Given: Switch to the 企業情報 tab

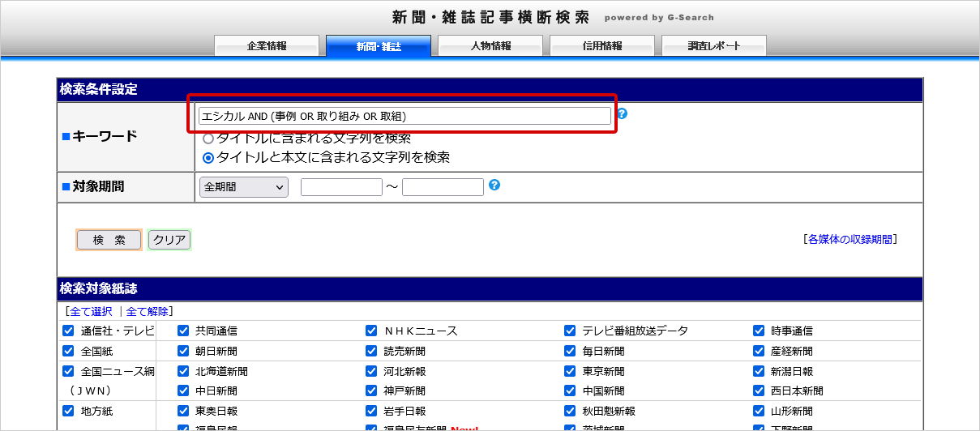Looking at the screenshot, I should pyautogui.click(x=267, y=46).
